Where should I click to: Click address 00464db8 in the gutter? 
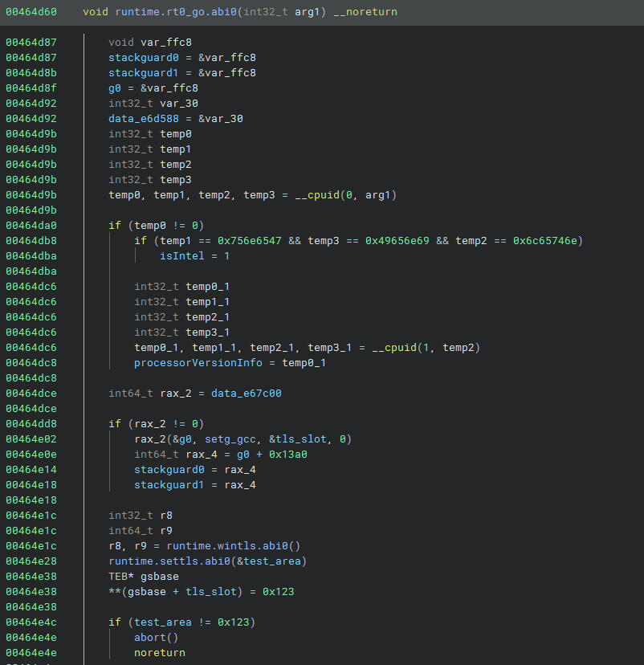31,241
